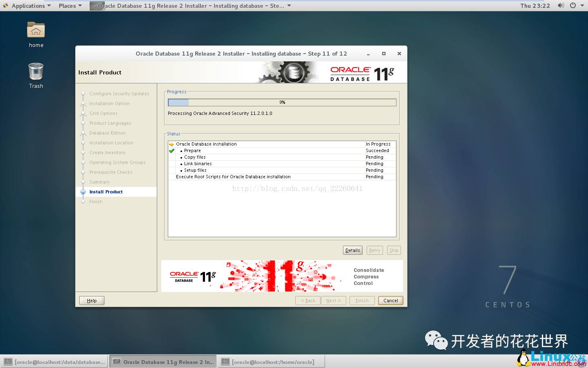Select the Copy files status row

tap(282, 157)
